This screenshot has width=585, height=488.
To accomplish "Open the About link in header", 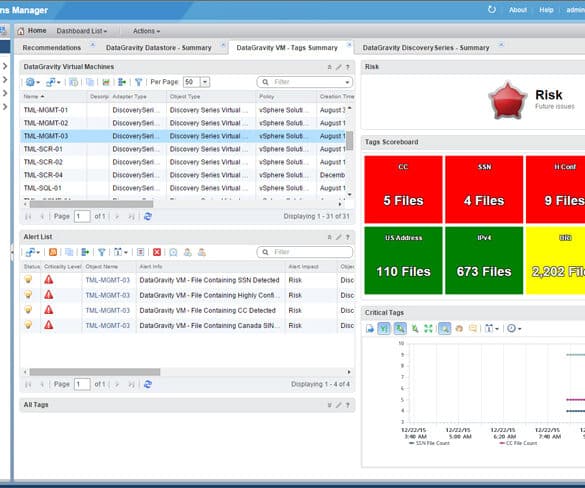I will click(518, 10).
